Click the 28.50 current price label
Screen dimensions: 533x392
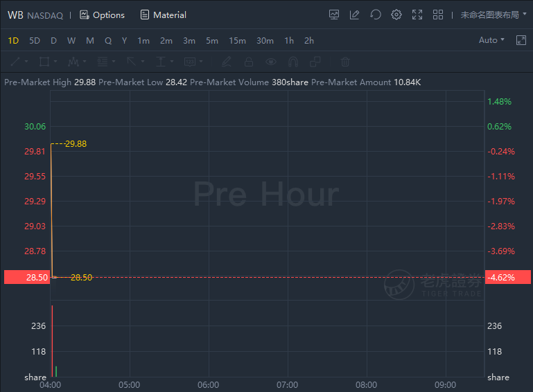(x=27, y=277)
